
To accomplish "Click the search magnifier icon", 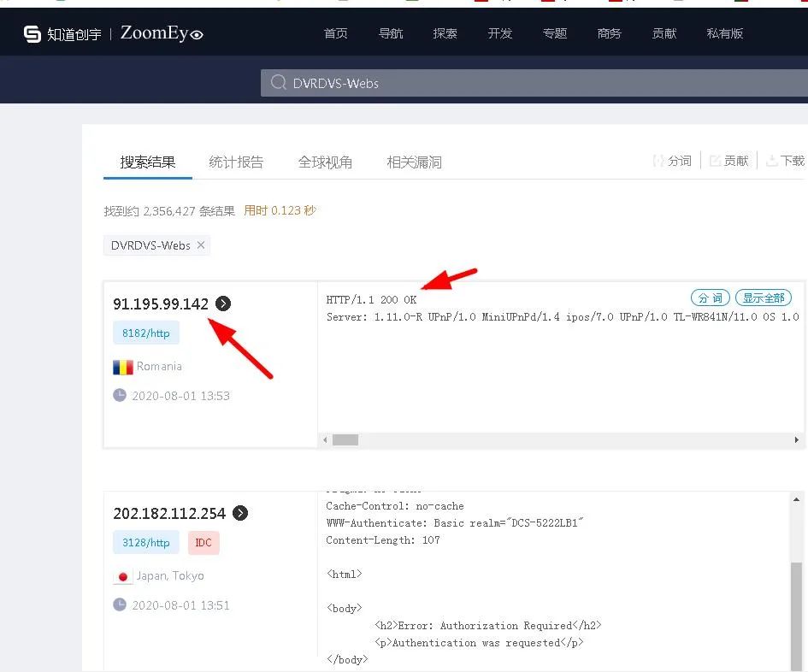I will pyautogui.click(x=278, y=82).
